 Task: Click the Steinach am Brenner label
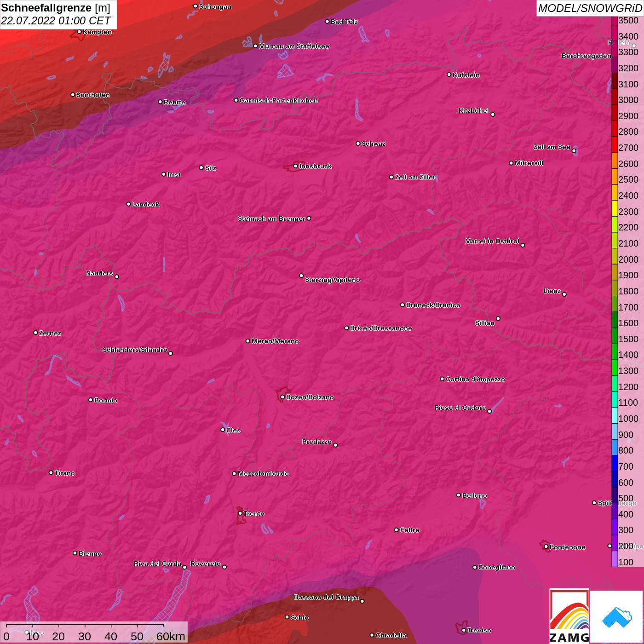(271, 218)
